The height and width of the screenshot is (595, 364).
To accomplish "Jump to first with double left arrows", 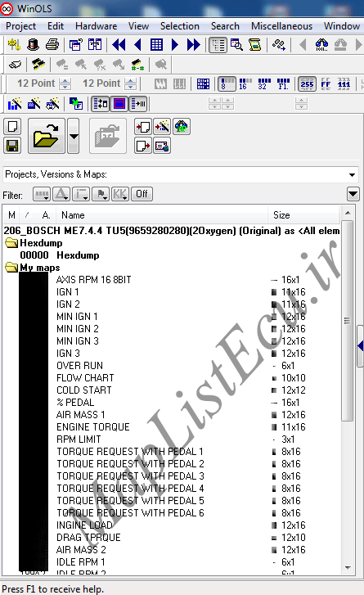I will 119,45.
